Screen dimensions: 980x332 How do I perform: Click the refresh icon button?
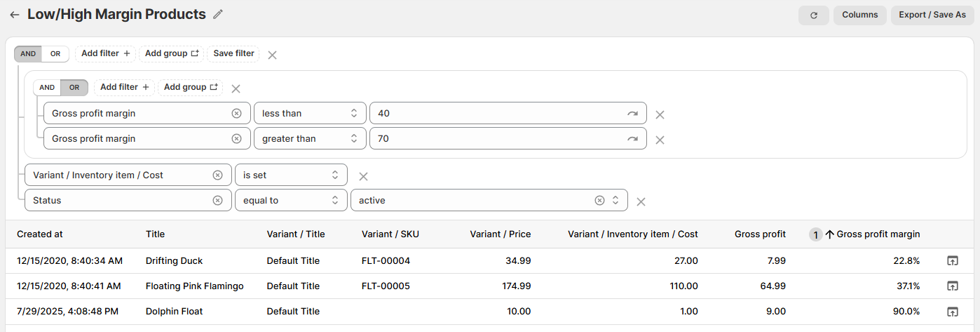coord(813,15)
